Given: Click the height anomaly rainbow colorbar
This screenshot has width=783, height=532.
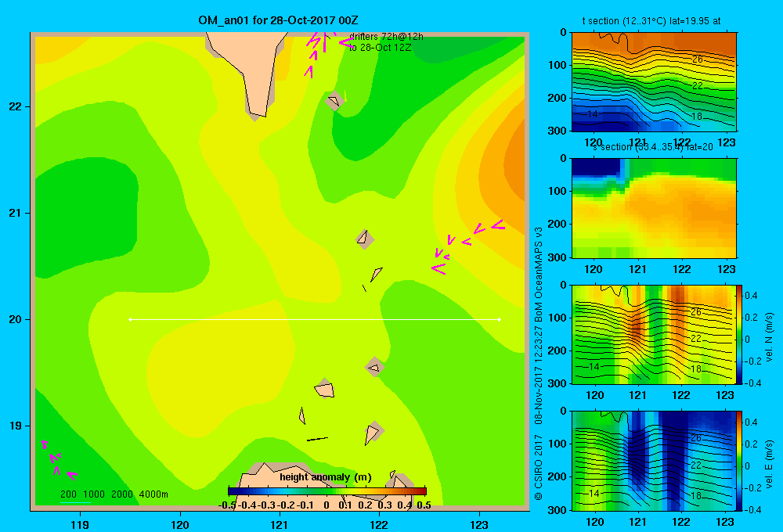Looking at the screenshot, I should click(327, 491).
